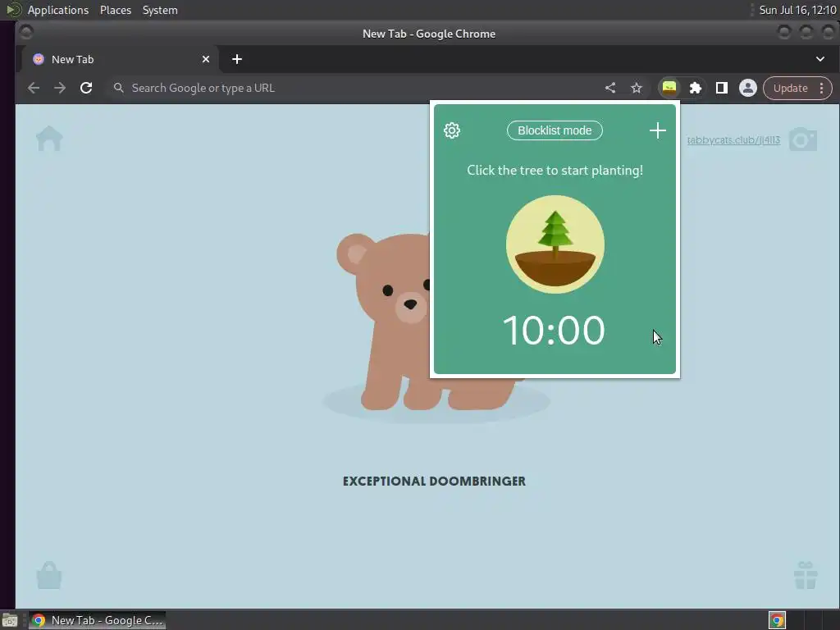The image size is (840, 630).
Task: Open the Forest extension toolbar icon
Action: click(669, 88)
